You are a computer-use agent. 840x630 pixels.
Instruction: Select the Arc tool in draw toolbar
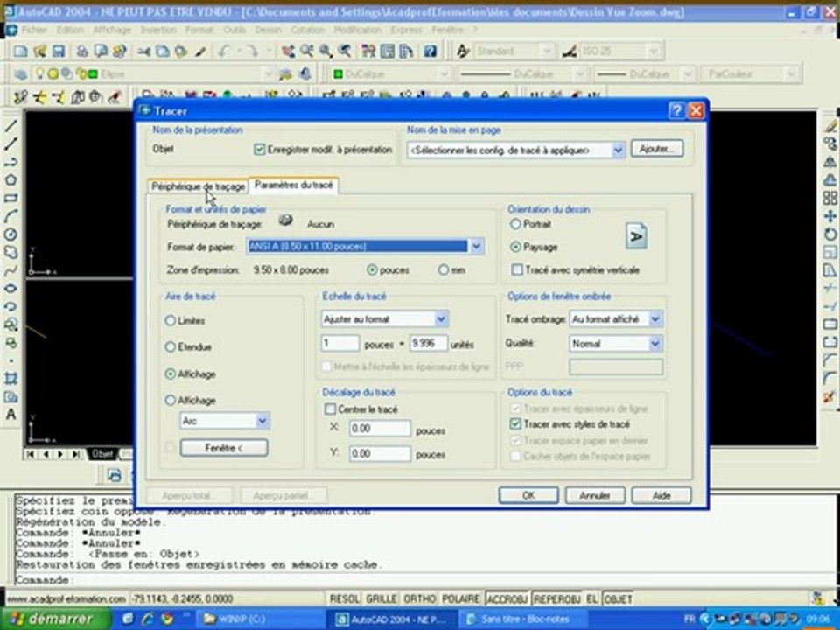(x=10, y=216)
